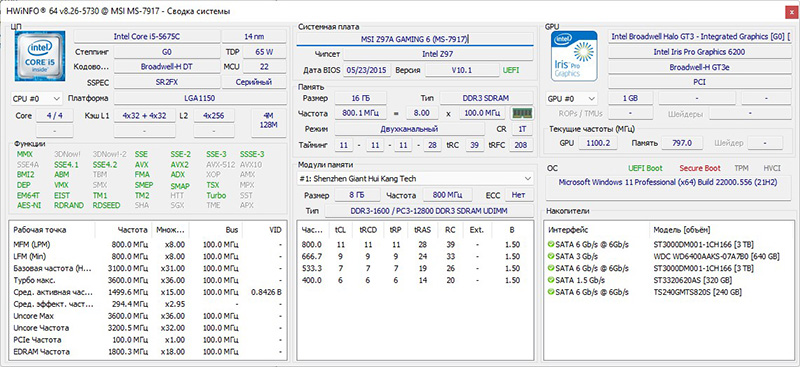Click green status icon for TS240GMTS820S drive

[551, 292]
